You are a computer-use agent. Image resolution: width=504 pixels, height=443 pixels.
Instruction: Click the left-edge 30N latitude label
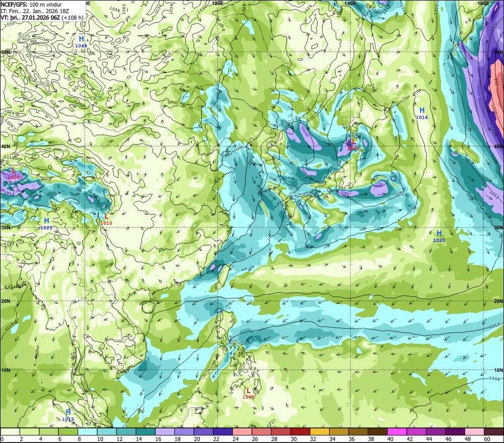pyautogui.click(x=6, y=228)
